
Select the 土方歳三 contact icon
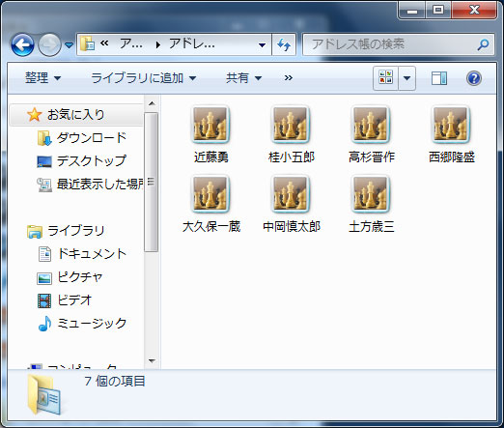pos(371,194)
